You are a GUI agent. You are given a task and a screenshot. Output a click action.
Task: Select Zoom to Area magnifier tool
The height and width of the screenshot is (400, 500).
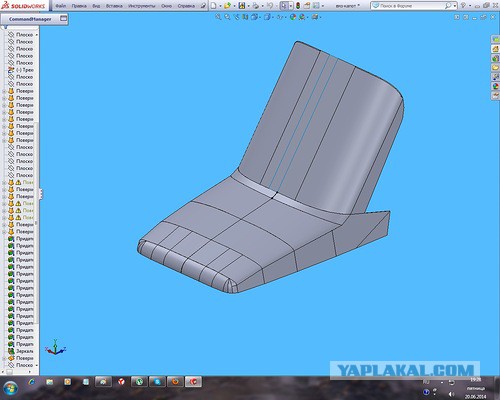point(227,17)
